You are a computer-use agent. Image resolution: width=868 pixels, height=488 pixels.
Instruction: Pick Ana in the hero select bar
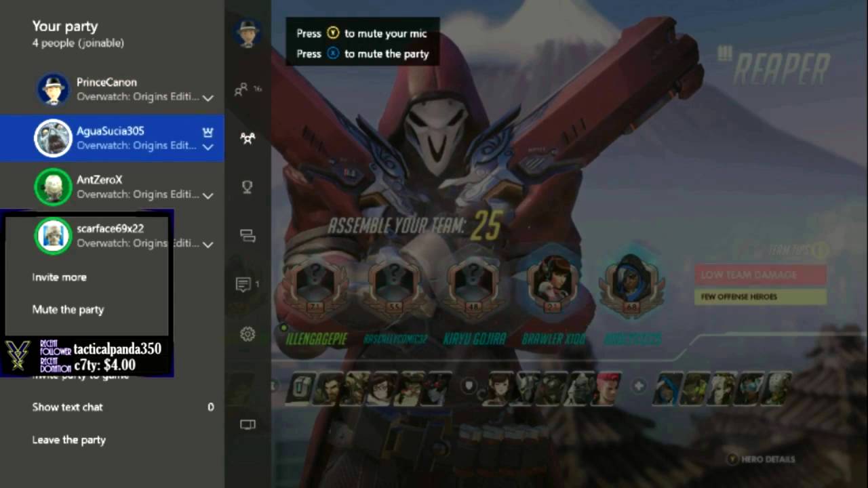point(667,389)
